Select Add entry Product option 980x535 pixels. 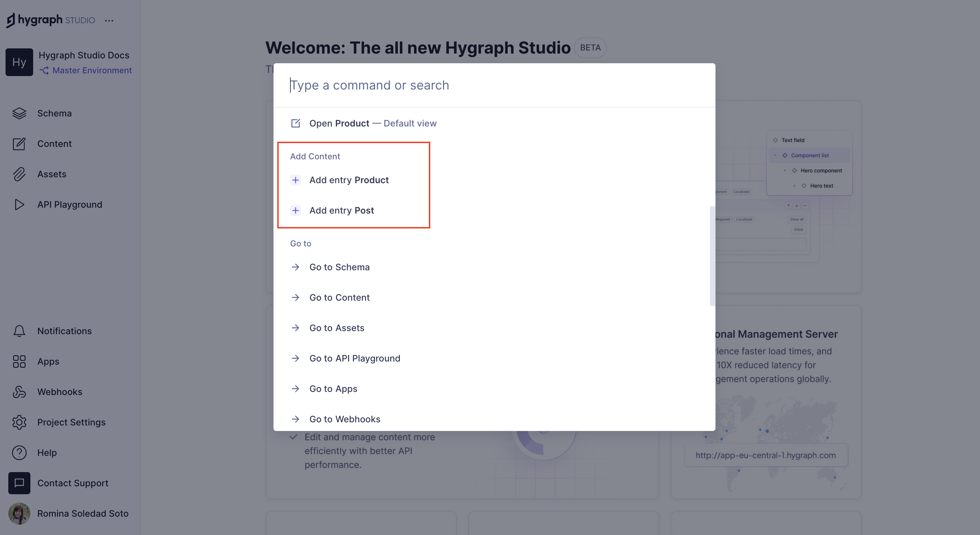click(x=349, y=179)
